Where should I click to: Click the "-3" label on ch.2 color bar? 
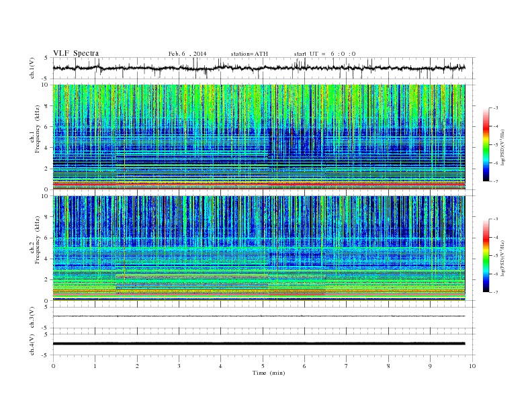pos(495,219)
